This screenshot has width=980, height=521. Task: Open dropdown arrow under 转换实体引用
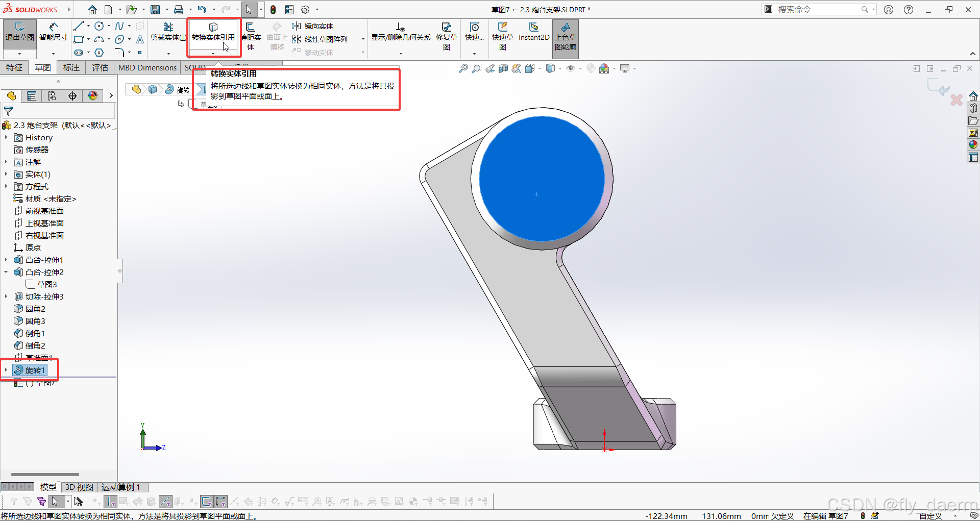(213, 53)
